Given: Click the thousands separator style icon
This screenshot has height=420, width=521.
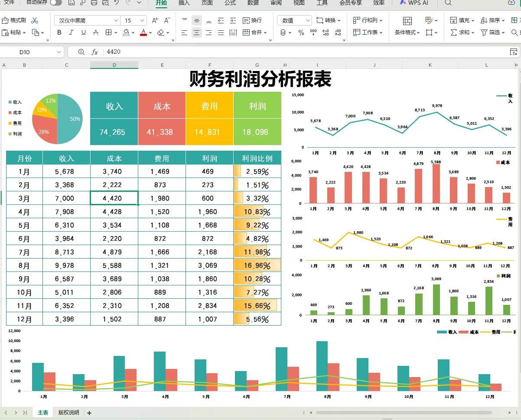Looking at the screenshot, I should 313,32.
